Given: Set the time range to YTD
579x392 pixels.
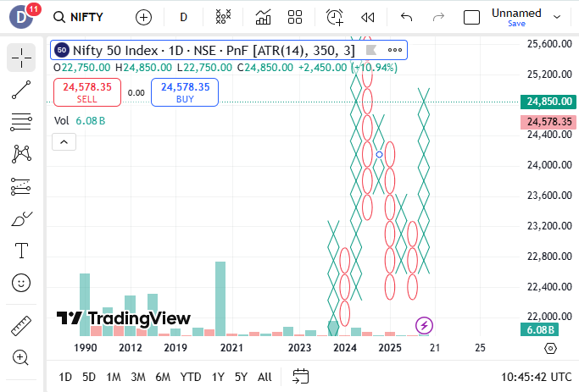Looking at the screenshot, I should click(191, 377).
